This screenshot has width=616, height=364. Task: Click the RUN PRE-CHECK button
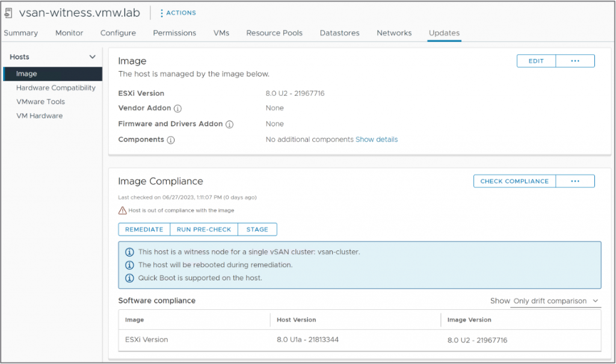tap(204, 229)
